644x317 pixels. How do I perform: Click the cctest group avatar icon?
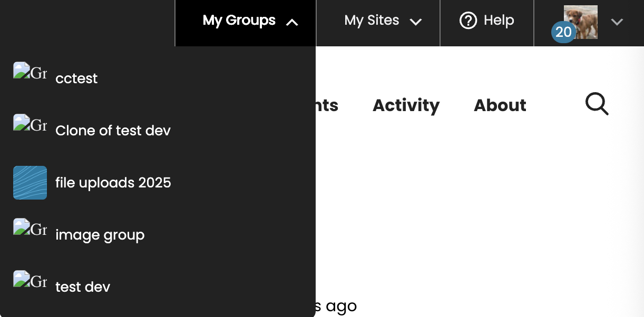tap(30, 71)
